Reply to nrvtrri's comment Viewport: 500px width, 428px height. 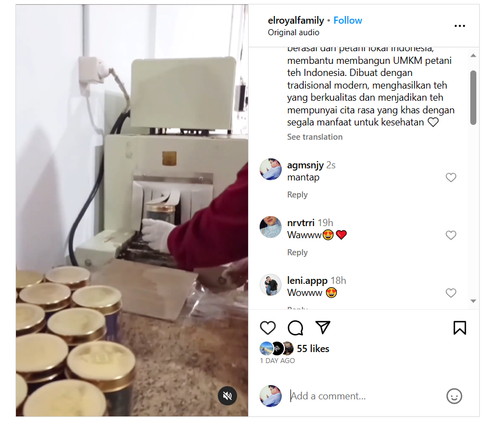pos(297,252)
